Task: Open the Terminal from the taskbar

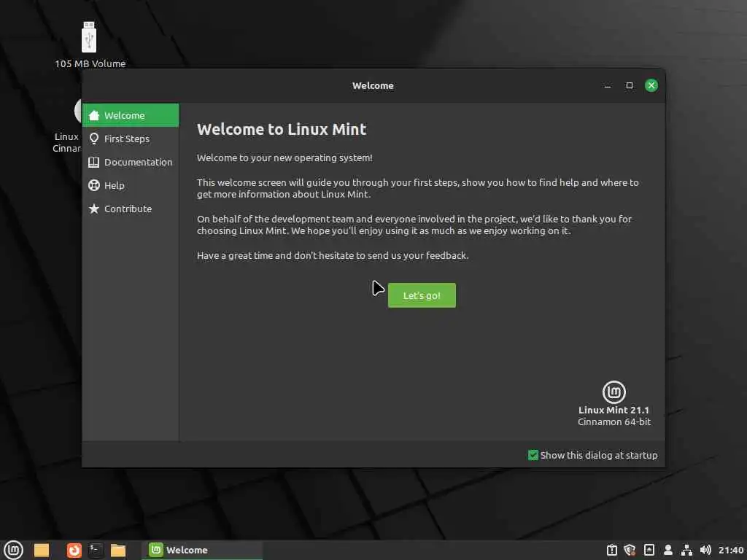Action: coord(96,550)
